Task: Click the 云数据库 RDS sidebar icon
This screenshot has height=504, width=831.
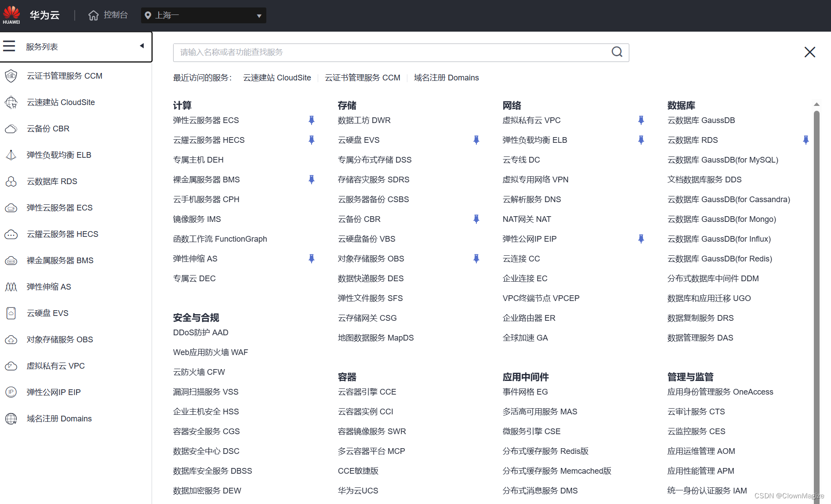Action: tap(11, 181)
